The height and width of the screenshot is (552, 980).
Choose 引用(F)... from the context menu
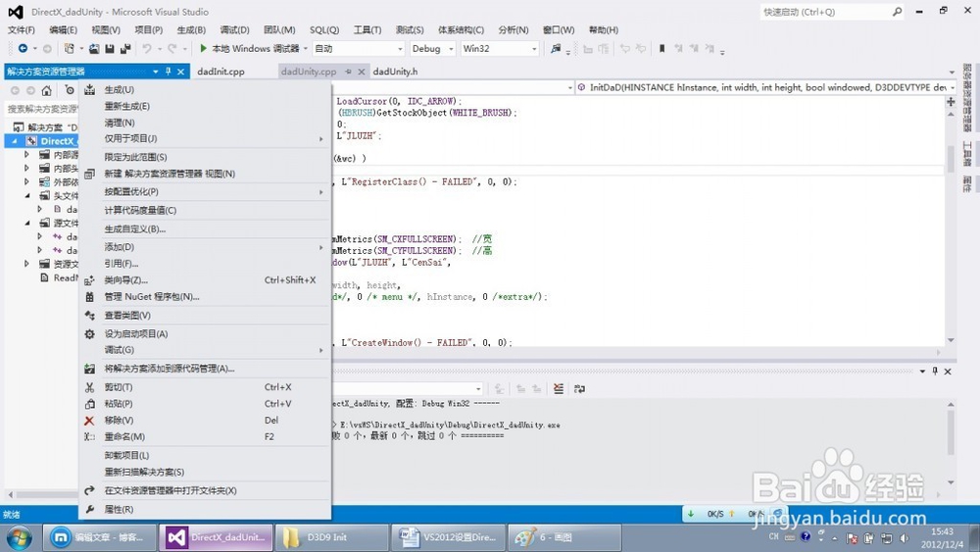206,264
